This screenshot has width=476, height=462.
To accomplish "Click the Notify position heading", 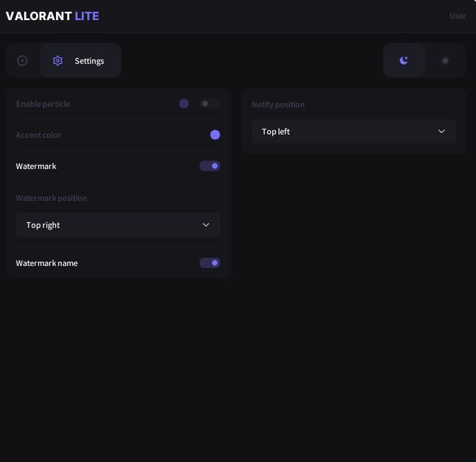I will coord(278,105).
